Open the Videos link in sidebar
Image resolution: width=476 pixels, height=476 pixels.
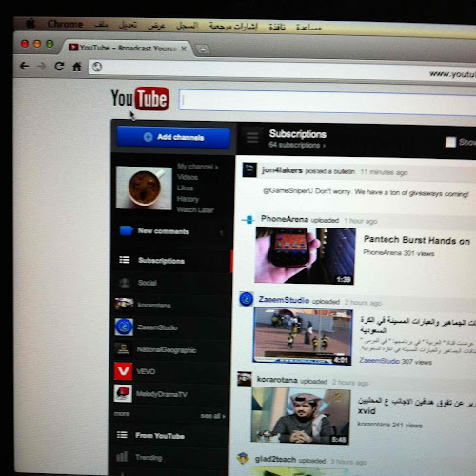pyautogui.click(x=188, y=177)
